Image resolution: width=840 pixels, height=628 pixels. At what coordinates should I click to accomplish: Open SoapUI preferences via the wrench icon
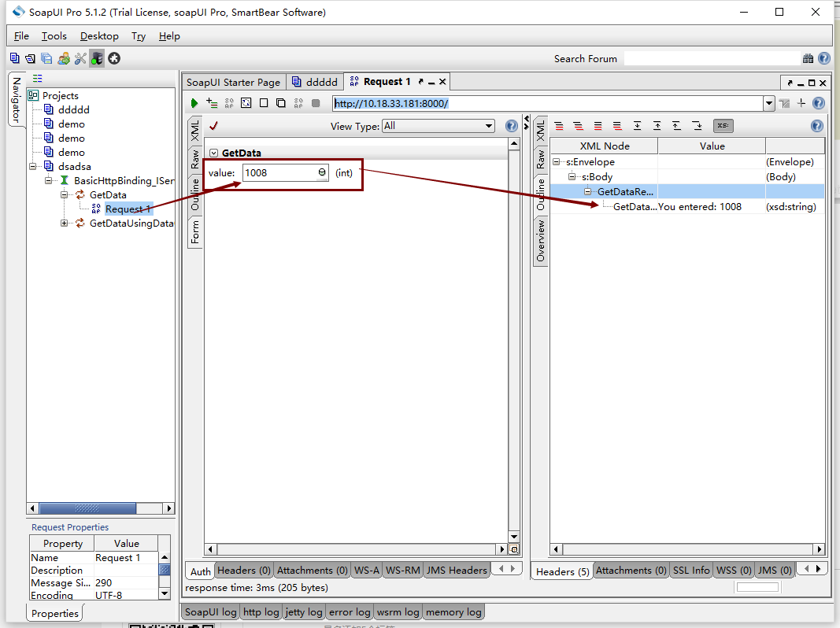pos(81,58)
